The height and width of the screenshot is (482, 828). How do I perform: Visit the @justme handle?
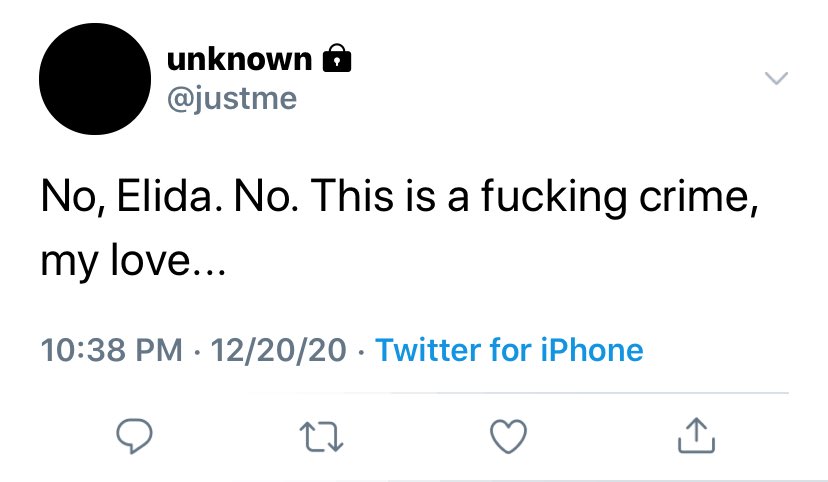click(232, 99)
